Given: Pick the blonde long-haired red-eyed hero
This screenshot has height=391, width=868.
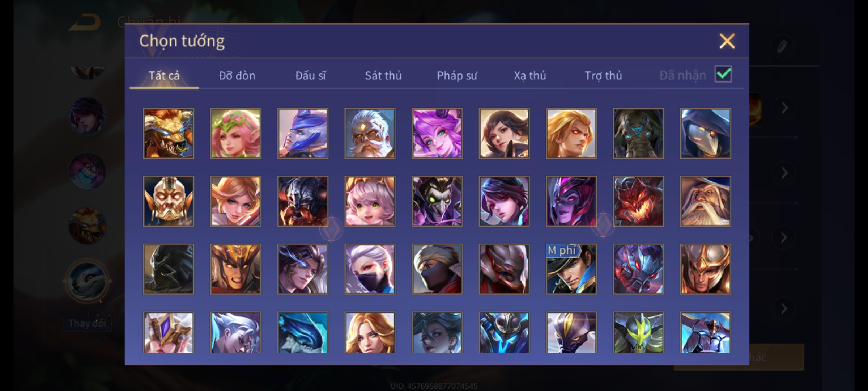Looking at the screenshot, I should click(571, 133).
